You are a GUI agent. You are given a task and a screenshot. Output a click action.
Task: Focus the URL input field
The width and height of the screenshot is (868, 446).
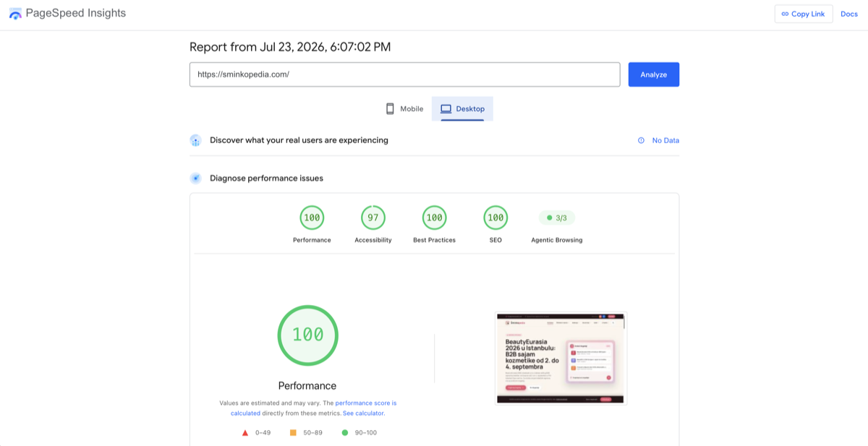coord(404,74)
